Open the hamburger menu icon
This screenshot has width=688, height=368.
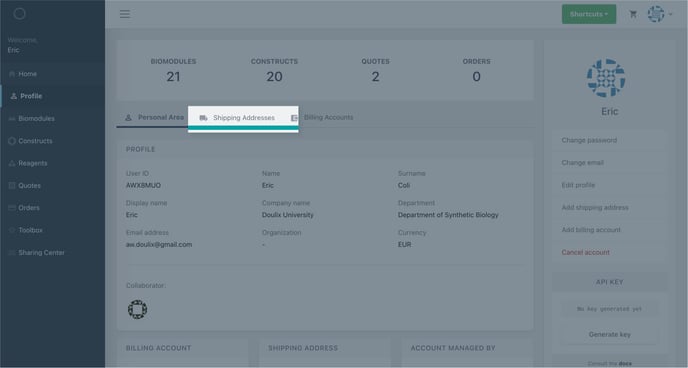[125, 14]
